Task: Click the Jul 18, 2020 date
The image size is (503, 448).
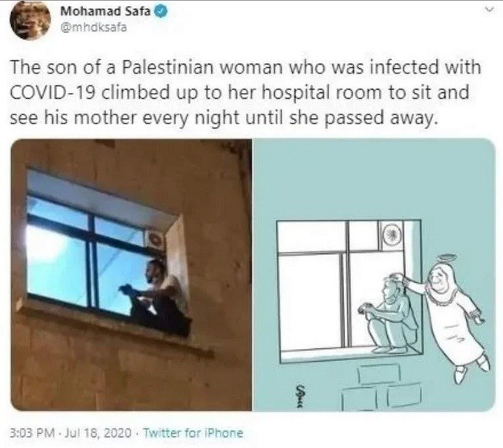Action: tap(98, 433)
